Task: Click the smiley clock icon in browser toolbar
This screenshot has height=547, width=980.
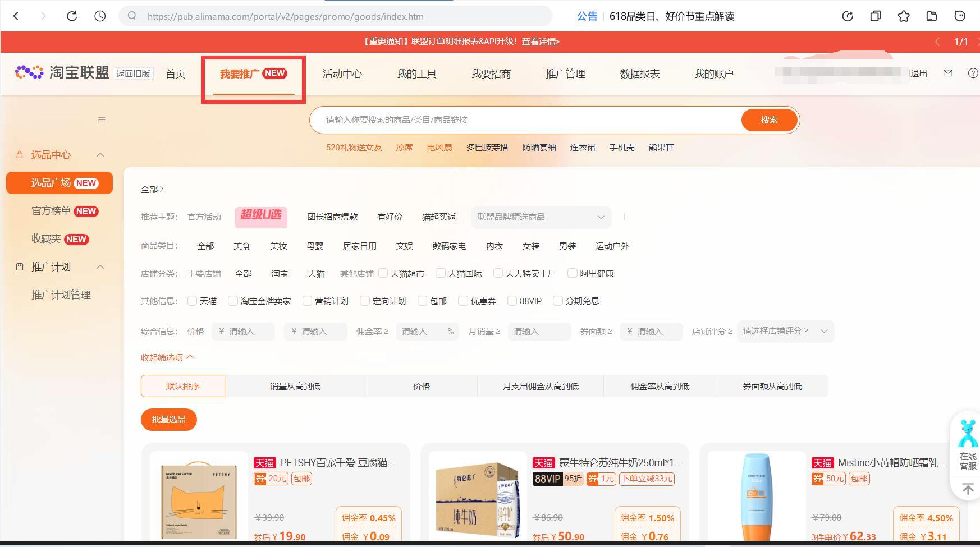Action: click(960, 16)
